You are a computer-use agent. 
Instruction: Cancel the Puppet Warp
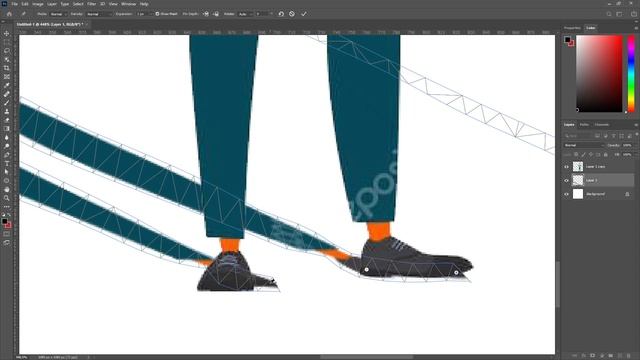(x=292, y=14)
